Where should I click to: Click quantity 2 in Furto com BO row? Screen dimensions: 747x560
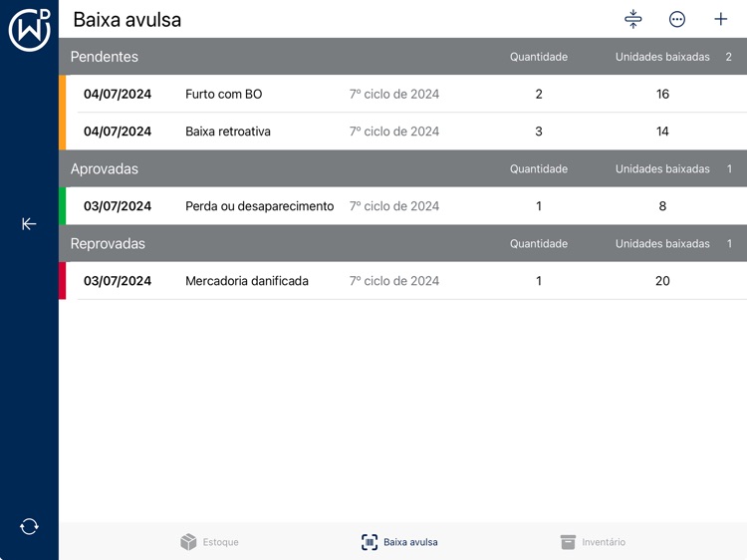pyautogui.click(x=539, y=94)
